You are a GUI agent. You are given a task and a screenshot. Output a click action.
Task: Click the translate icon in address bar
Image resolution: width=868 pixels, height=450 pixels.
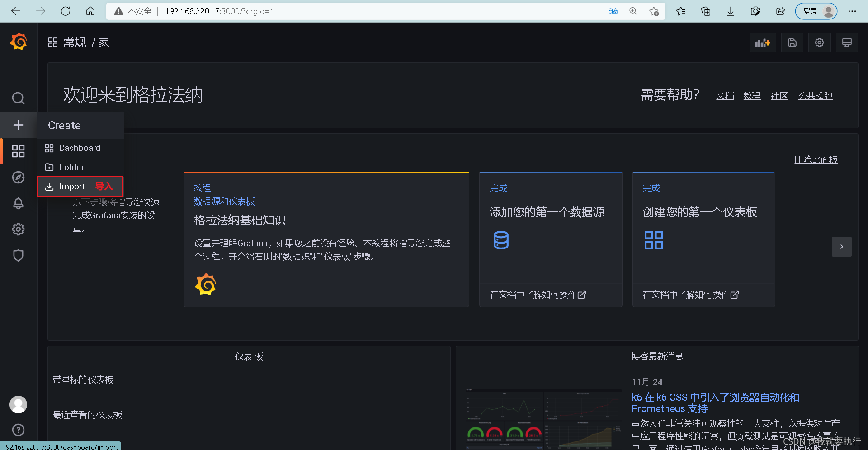coord(613,11)
